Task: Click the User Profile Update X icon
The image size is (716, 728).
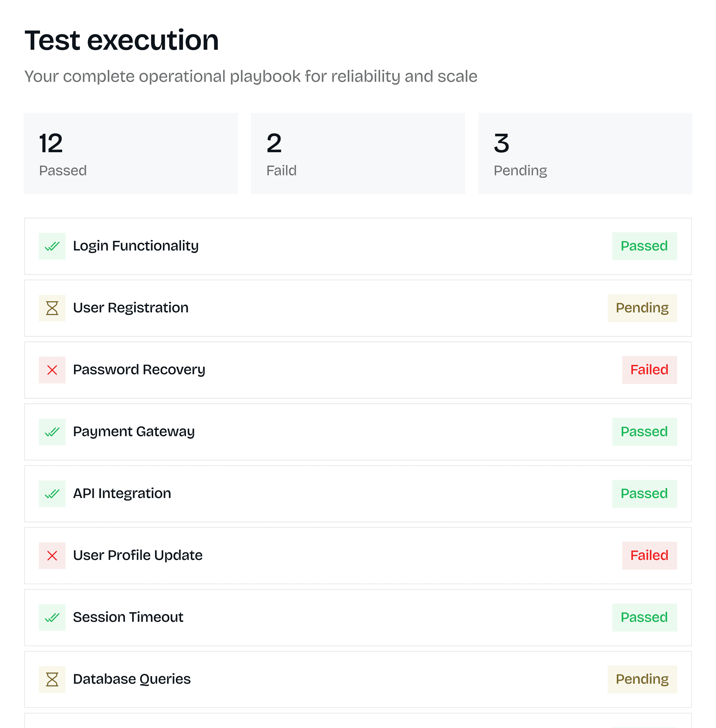Action: tap(52, 555)
